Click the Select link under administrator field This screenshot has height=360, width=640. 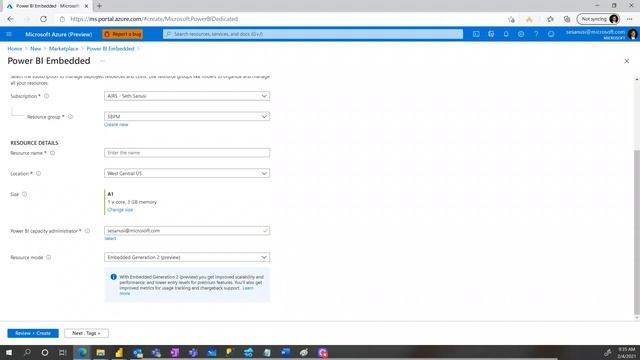click(110, 238)
